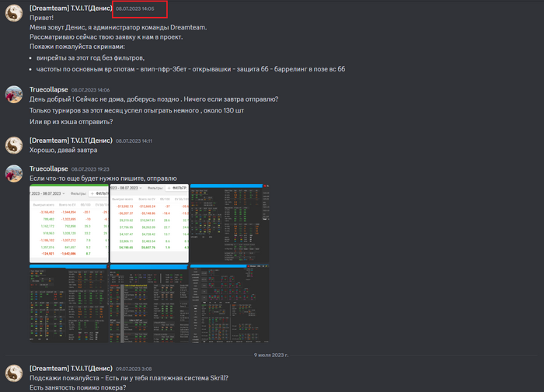
Task: Open first attached white winrate table thumbnail
Action: click(x=69, y=224)
